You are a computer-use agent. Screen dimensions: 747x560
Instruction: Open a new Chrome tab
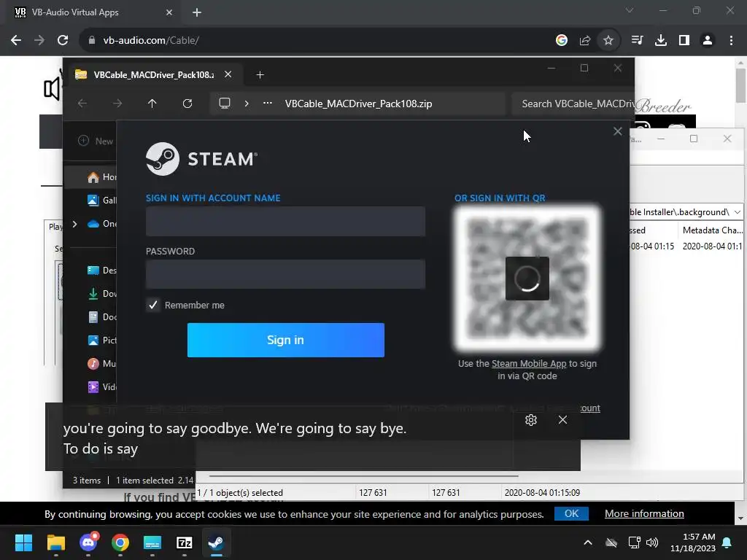pos(197,12)
